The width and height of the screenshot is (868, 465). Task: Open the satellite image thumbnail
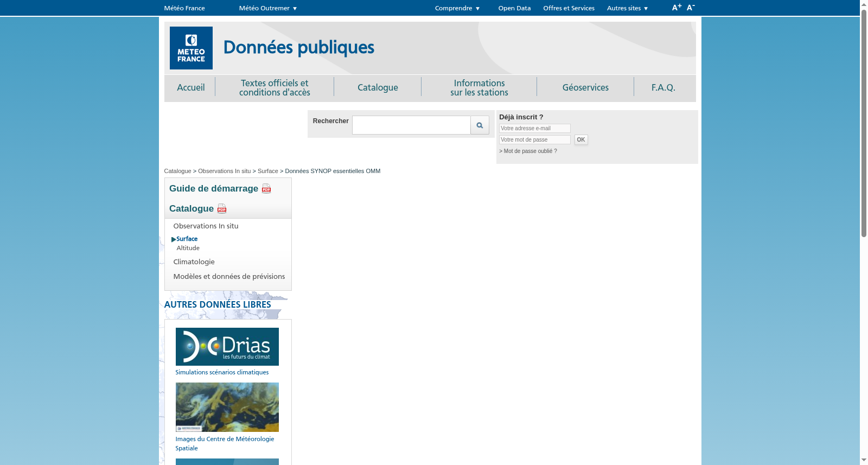[227, 407]
